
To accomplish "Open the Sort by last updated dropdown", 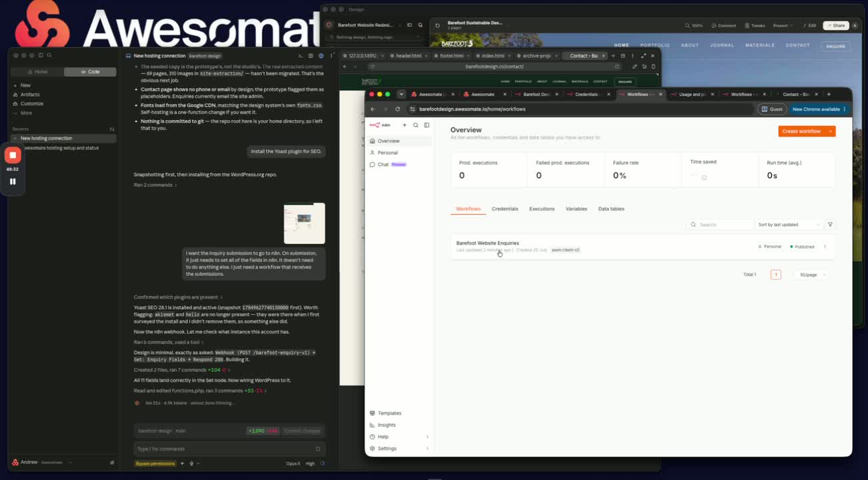I will 789,225.
